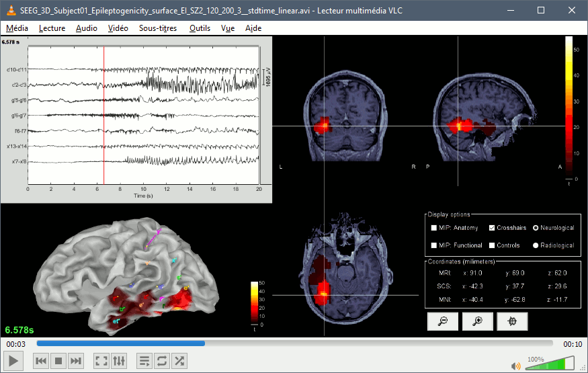Toggle loop playback mode

(162, 361)
